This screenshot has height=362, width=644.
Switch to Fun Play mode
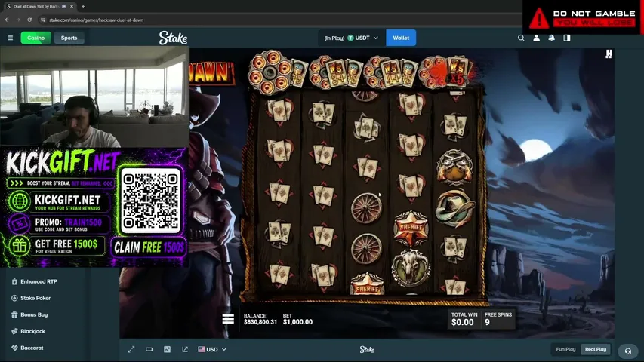(x=565, y=349)
